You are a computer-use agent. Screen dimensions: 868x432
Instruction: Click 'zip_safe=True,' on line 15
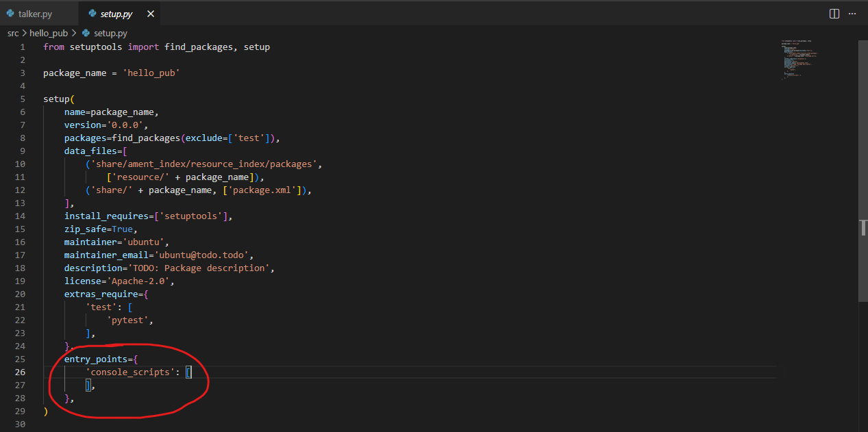(x=101, y=229)
